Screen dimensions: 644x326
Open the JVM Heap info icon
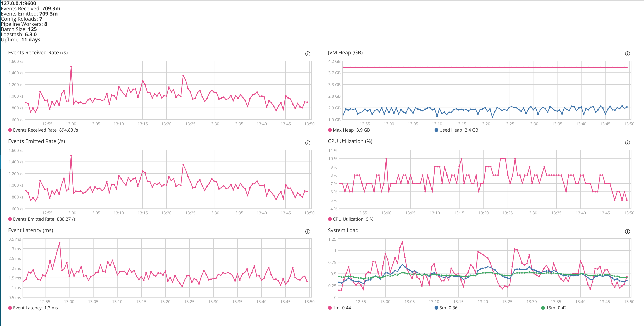tap(628, 53)
